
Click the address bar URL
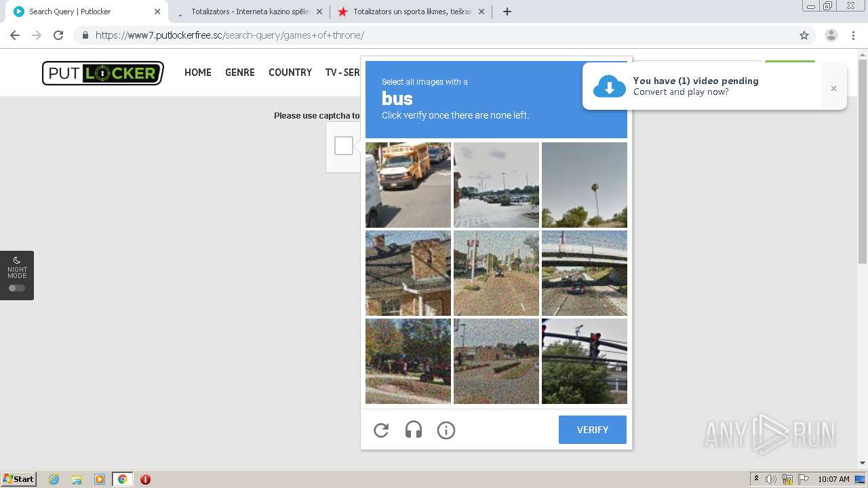(230, 35)
